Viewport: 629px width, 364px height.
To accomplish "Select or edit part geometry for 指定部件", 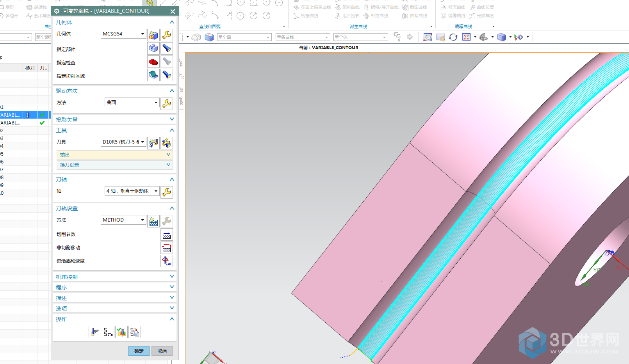I will coord(153,48).
